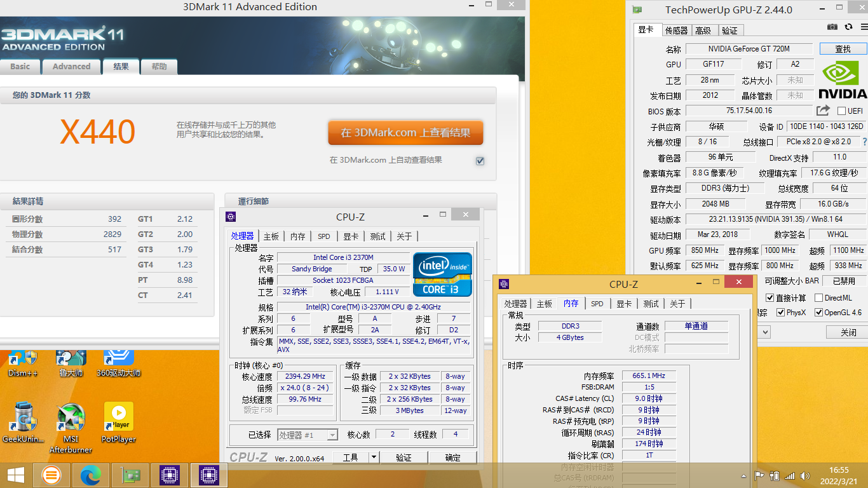
Task: Open the 鲁大师 desktop shortcut
Action: point(71,363)
